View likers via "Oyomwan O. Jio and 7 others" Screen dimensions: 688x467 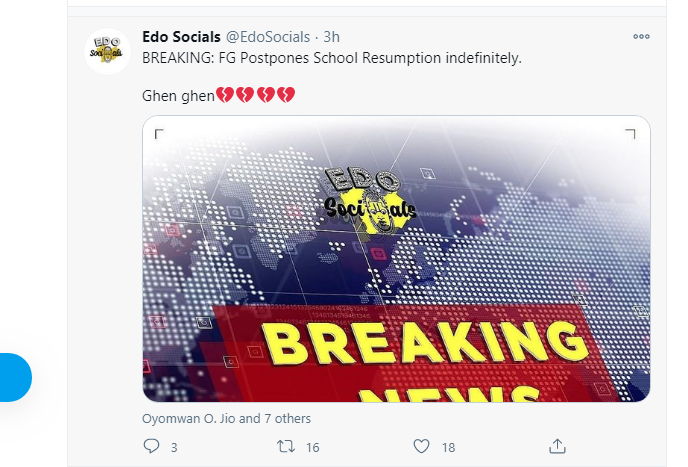226,418
